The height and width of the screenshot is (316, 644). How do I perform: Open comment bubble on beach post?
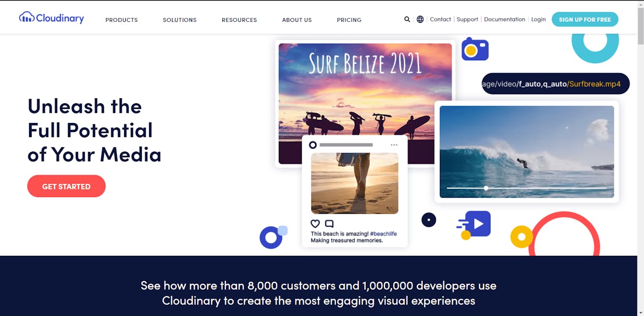tap(329, 224)
